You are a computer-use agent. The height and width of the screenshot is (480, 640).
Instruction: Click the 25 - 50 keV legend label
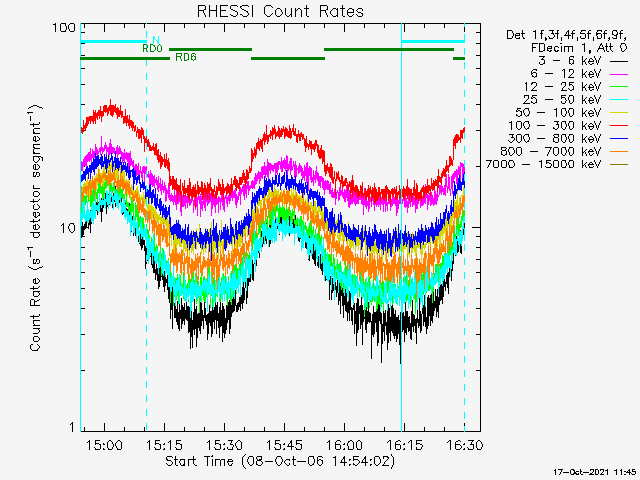point(562,100)
